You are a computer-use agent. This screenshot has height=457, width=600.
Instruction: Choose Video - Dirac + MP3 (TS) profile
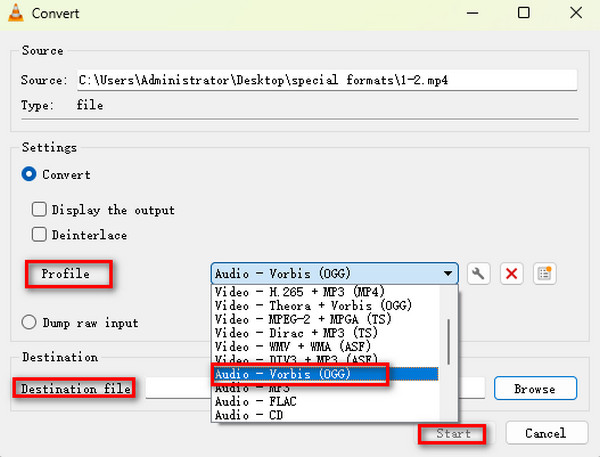point(325,333)
